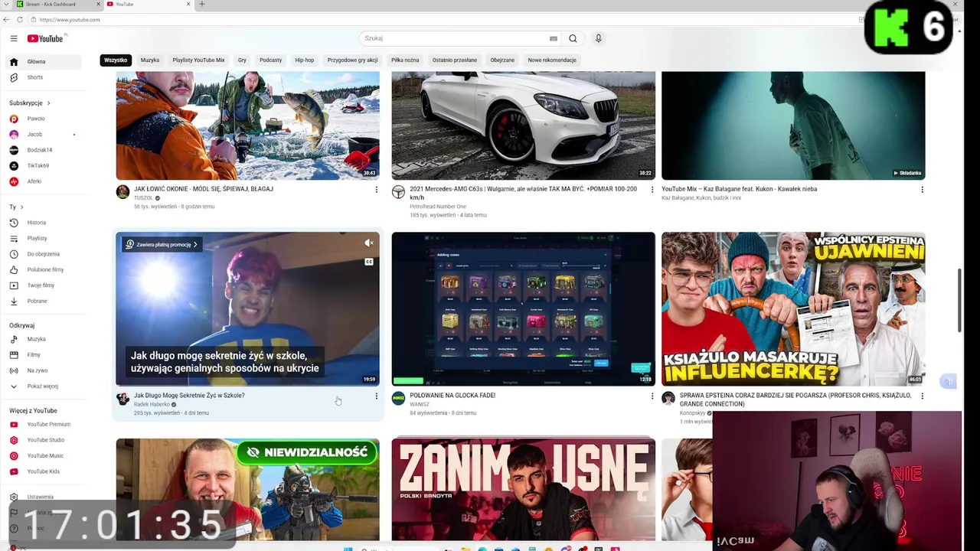Open the white Mercedes-AMG video thumbnail
Image resolution: width=980 pixels, height=551 pixels.
[x=524, y=126]
